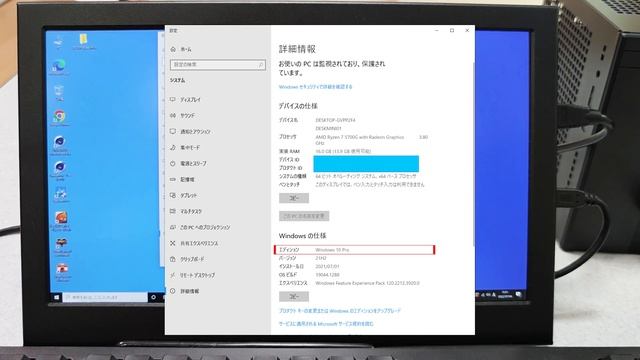Click コピー button under Windows specifications
This screenshot has width=640, height=360.
(294, 297)
